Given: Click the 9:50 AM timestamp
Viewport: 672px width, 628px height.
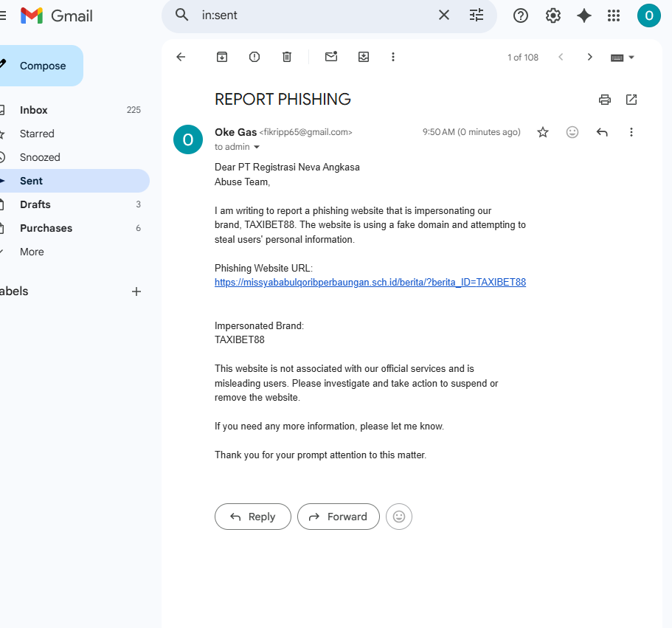Looking at the screenshot, I should (x=471, y=132).
